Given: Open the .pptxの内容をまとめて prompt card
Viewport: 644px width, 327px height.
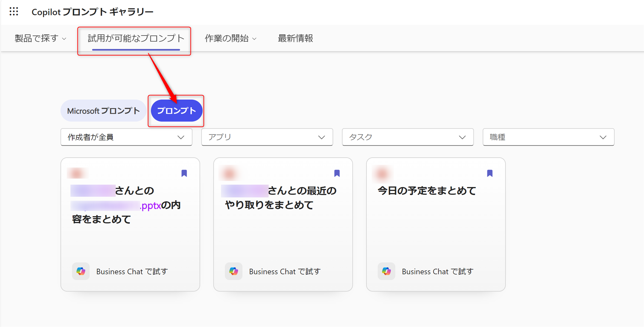Looking at the screenshot, I should pos(130,224).
